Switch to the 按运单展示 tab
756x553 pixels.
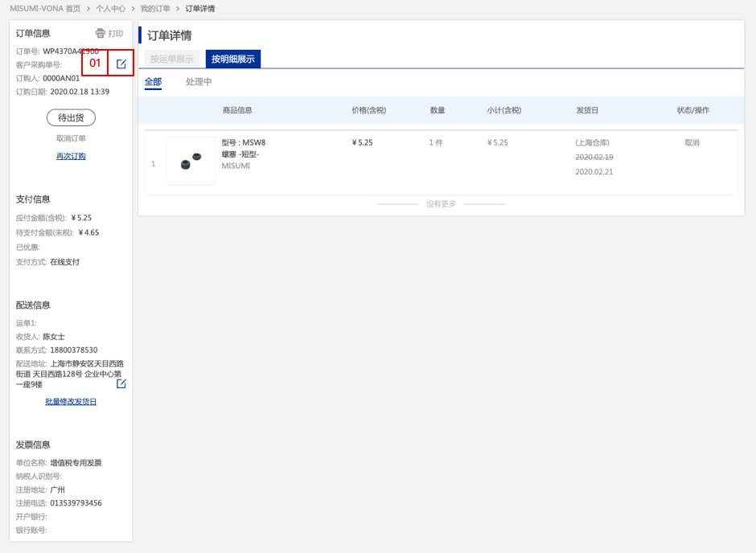tap(172, 59)
